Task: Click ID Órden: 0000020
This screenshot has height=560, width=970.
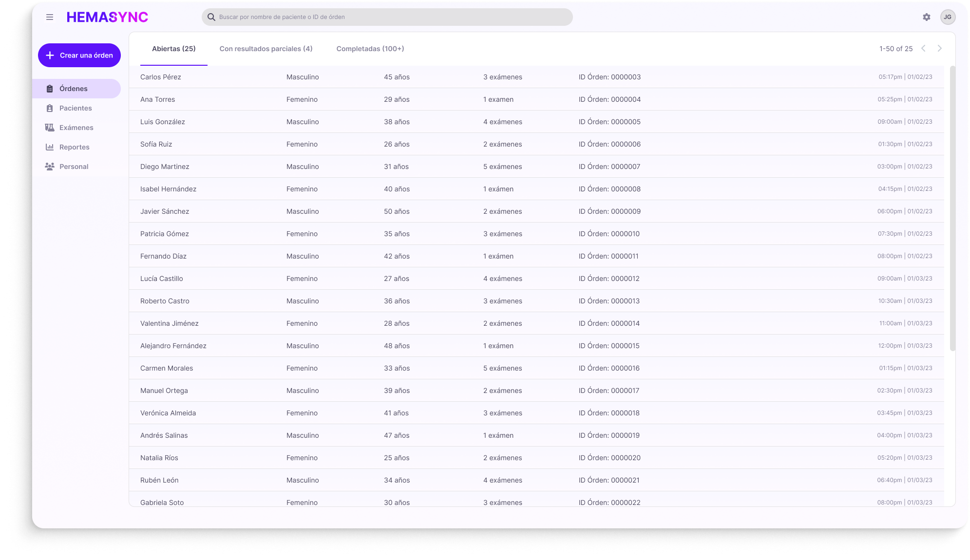Action: coord(610,458)
